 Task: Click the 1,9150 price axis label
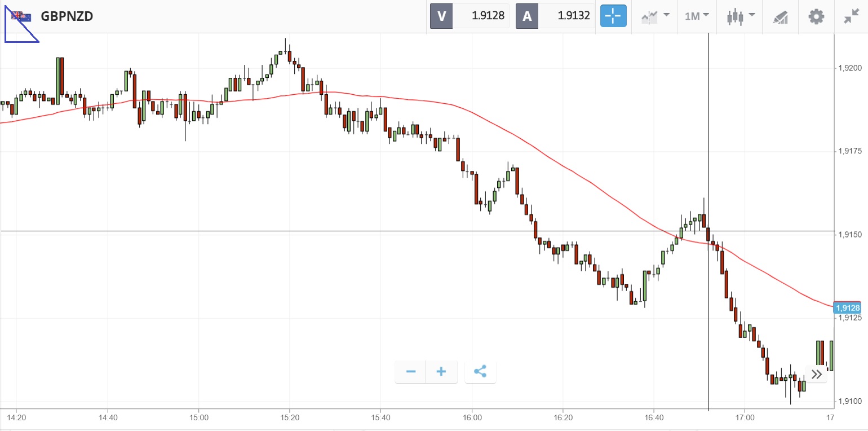pos(850,235)
